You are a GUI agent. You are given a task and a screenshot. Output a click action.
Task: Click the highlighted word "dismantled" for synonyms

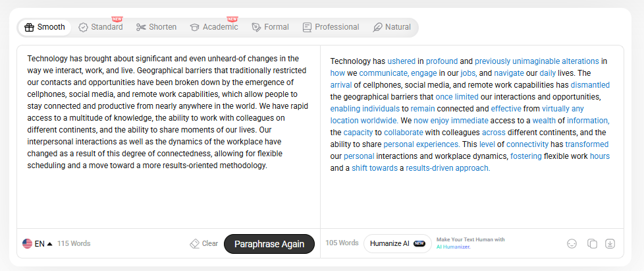pyautogui.click(x=590, y=85)
